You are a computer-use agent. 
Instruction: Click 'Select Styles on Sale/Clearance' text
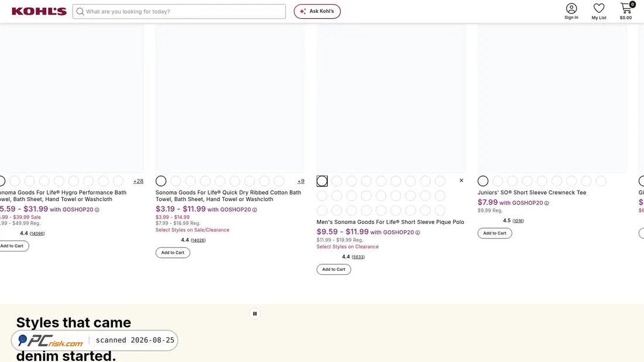click(192, 230)
